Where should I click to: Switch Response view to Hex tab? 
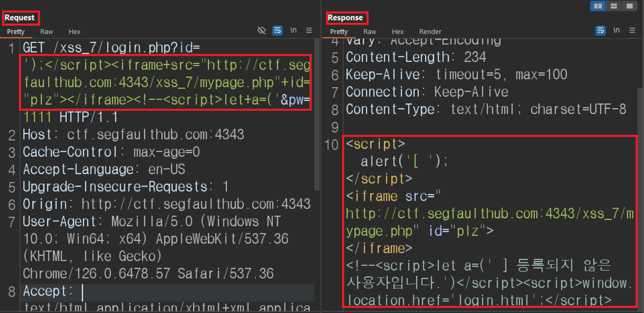(398, 32)
